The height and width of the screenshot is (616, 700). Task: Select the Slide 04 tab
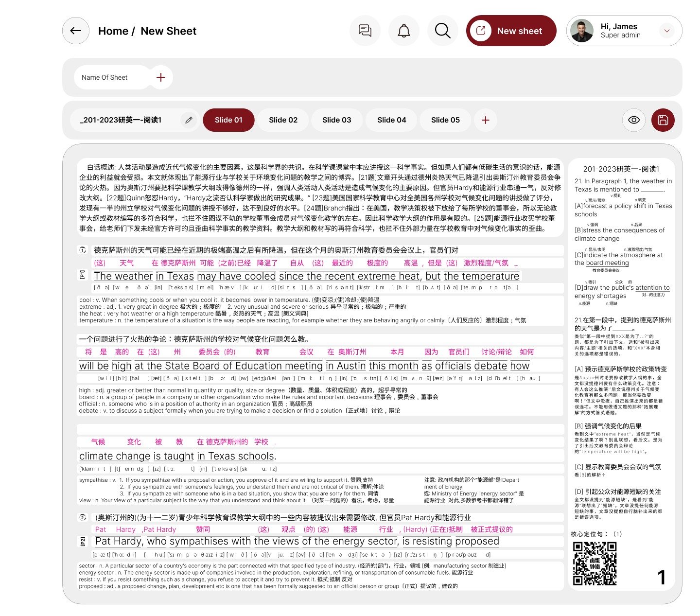click(391, 120)
